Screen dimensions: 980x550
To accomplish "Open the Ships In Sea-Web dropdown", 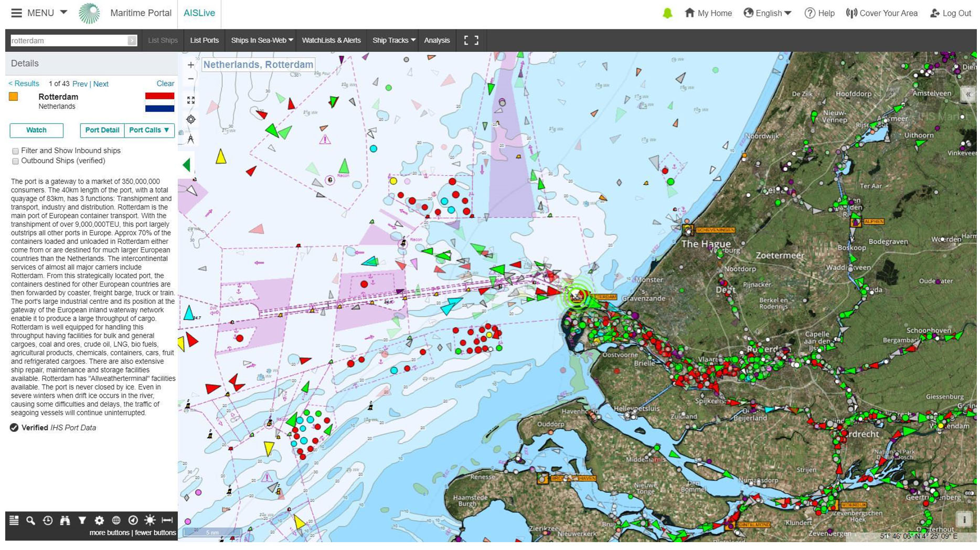I will coord(261,40).
